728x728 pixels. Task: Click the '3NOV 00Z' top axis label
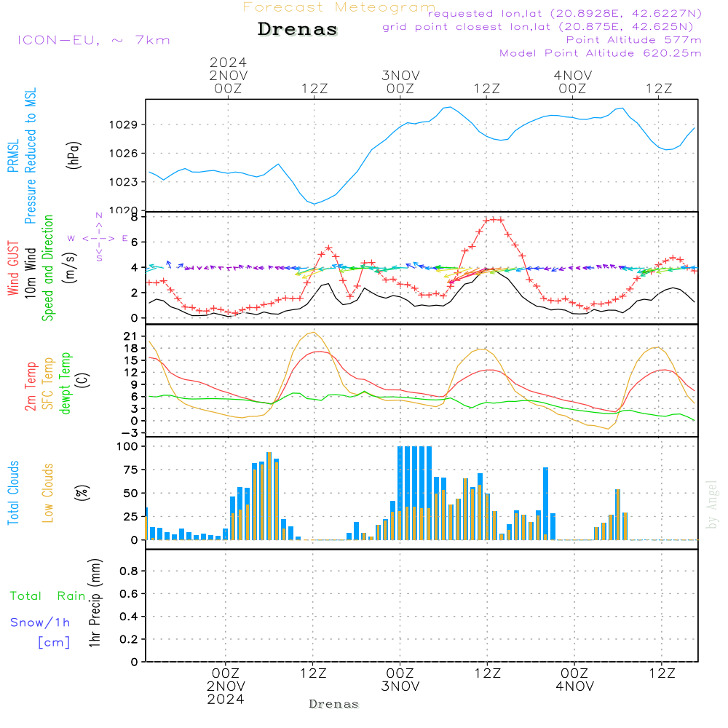tap(400, 82)
